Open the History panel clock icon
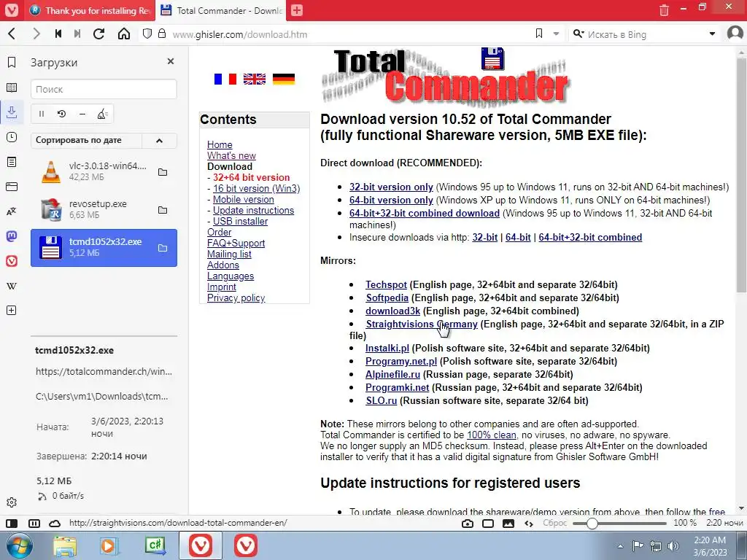747x560 pixels. click(12, 137)
